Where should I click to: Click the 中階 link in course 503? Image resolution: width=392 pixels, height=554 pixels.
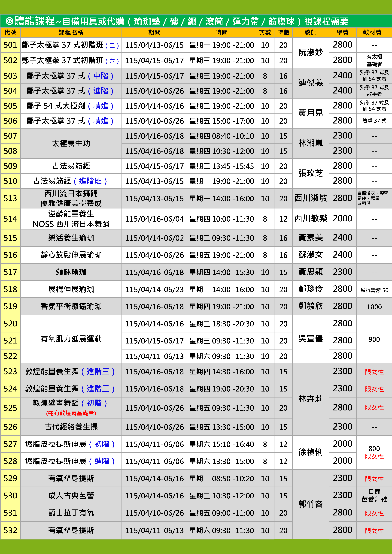point(101,76)
